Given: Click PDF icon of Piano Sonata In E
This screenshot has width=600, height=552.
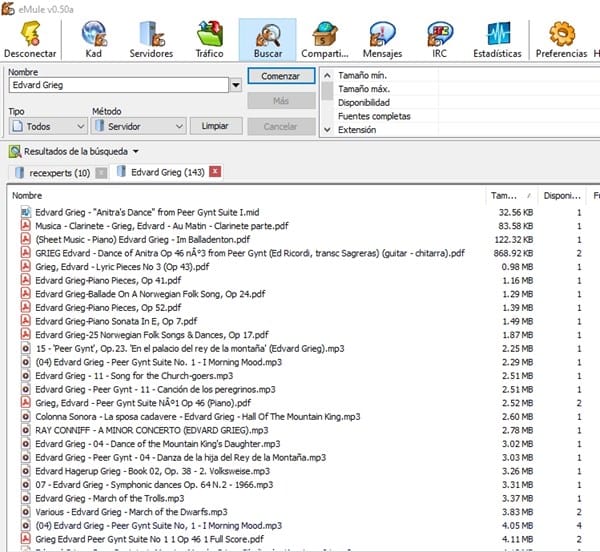Looking at the screenshot, I should click(26, 321).
